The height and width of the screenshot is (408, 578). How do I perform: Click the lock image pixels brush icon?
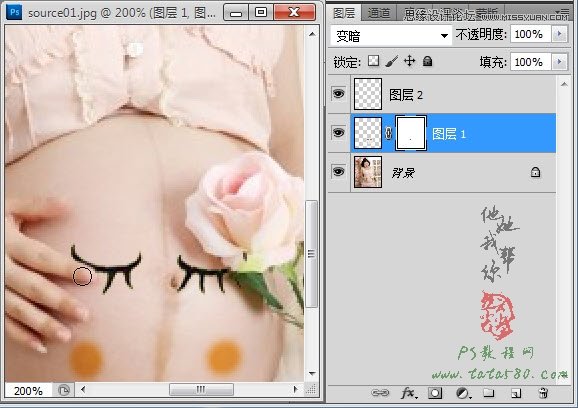(391, 61)
